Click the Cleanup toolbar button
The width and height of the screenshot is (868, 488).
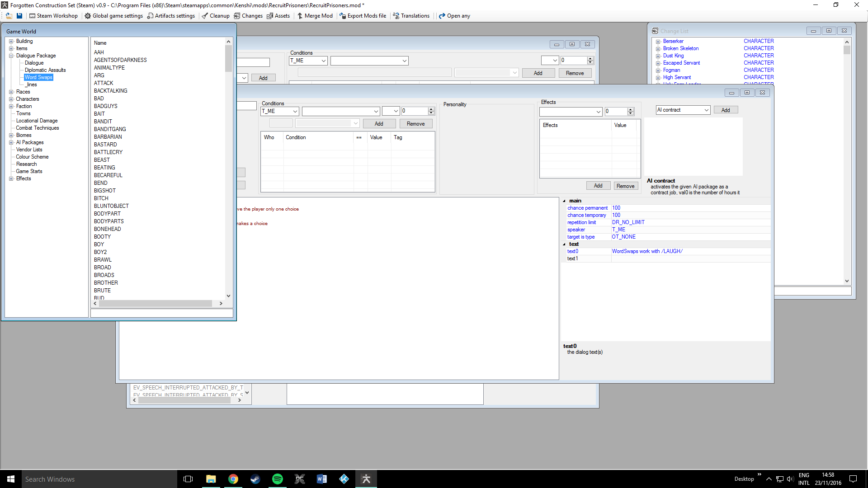[216, 16]
